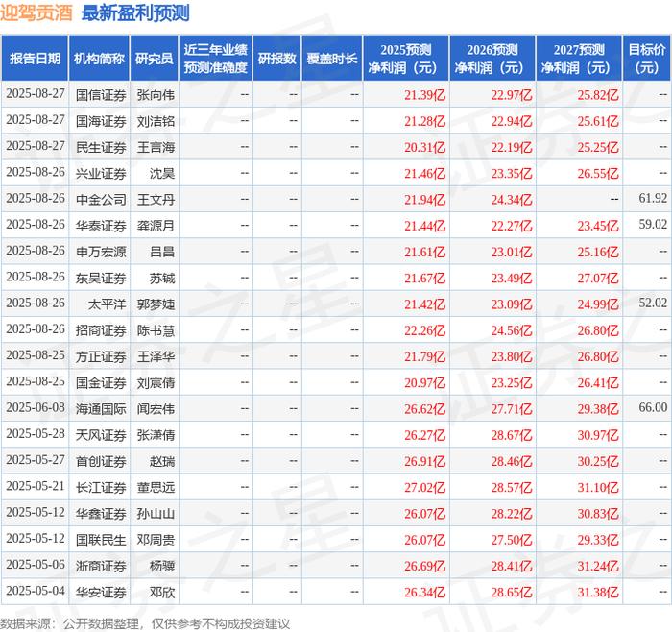
Task: Click the 数据来源 disclaimer footer text
Action: (x=145, y=623)
